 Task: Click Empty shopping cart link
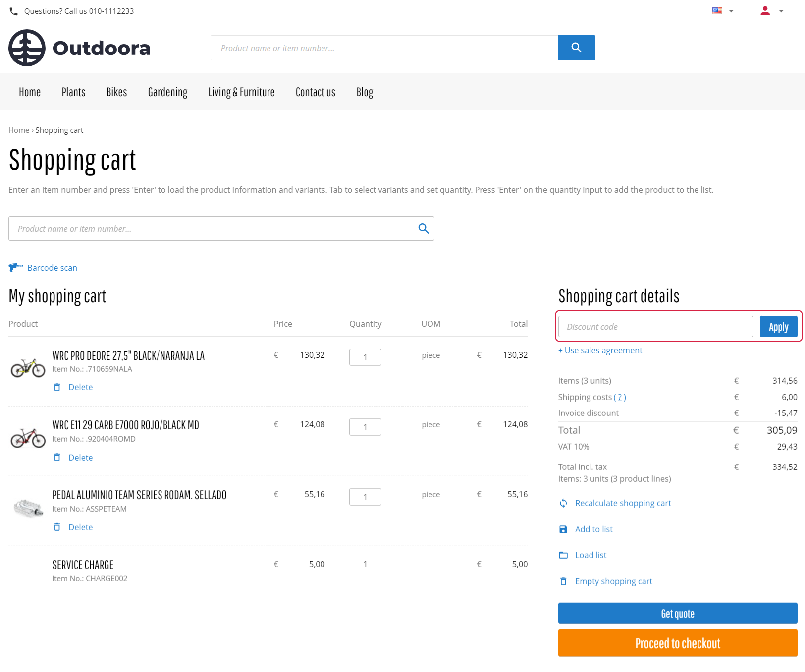(x=614, y=581)
